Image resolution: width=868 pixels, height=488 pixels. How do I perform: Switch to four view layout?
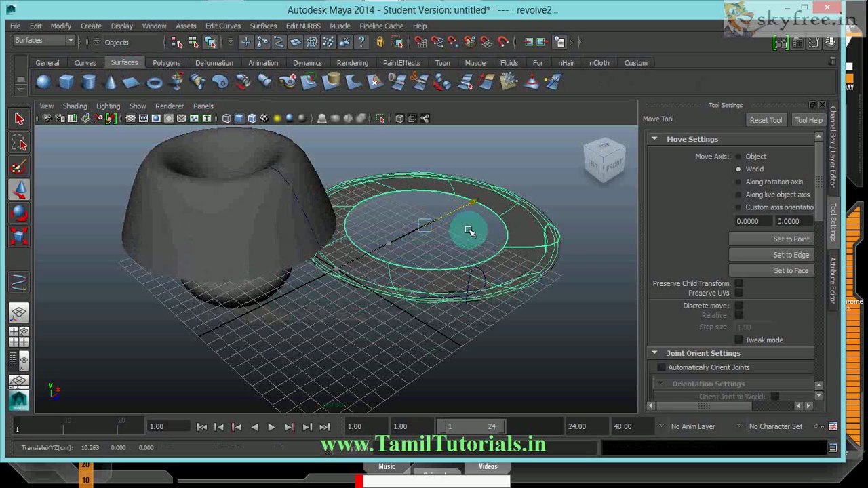coord(19,336)
